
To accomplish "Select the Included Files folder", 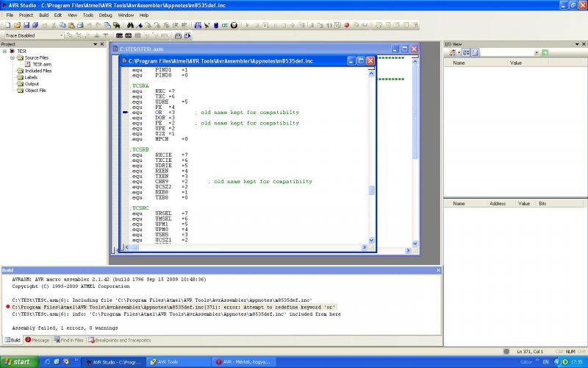I will pos(38,71).
